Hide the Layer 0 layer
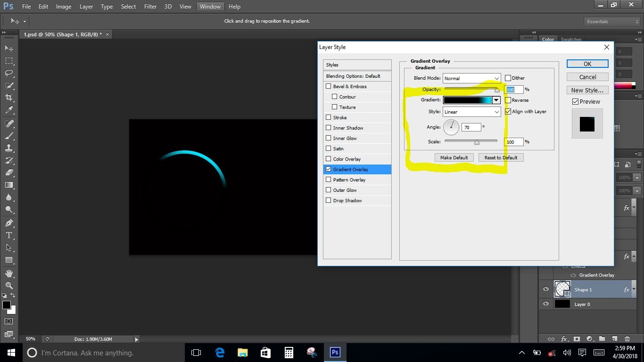The width and height of the screenshot is (644, 362). 546,304
